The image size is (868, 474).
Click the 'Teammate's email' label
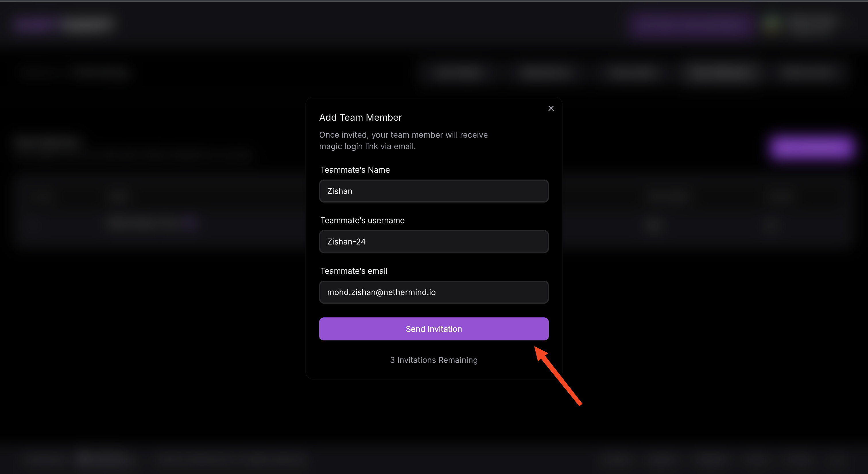pyautogui.click(x=353, y=271)
